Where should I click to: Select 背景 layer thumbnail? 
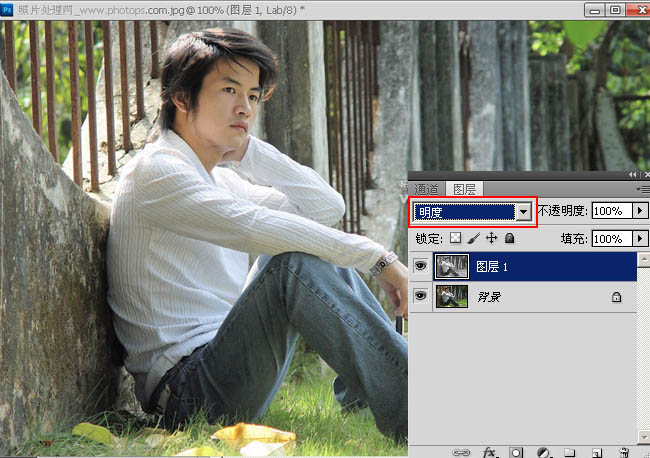pos(452,296)
